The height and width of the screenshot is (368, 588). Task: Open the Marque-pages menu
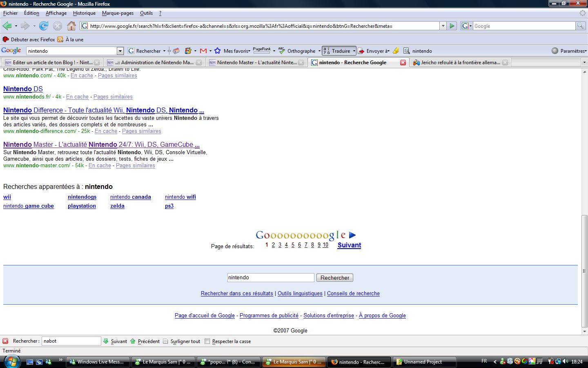pos(118,13)
